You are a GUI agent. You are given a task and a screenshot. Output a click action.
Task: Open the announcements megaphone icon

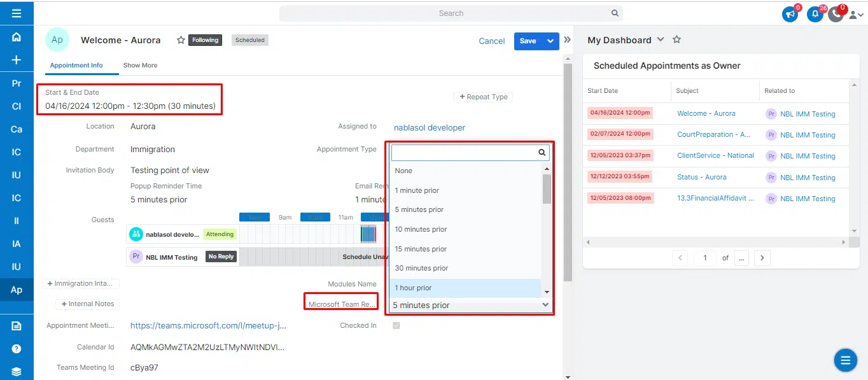[790, 14]
